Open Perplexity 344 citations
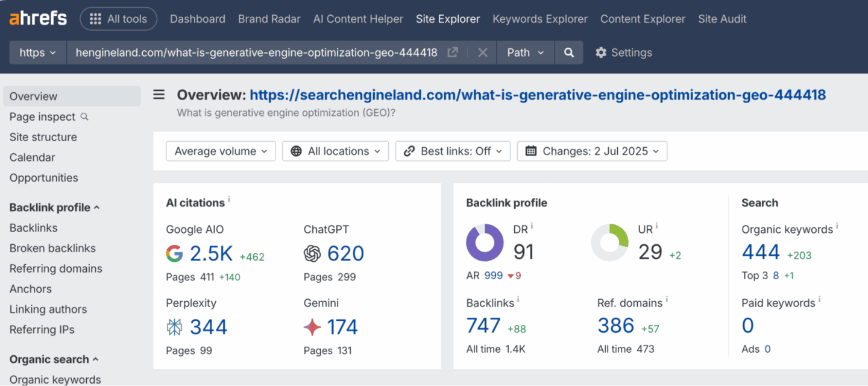Image resolution: width=868 pixels, height=386 pixels. click(209, 327)
